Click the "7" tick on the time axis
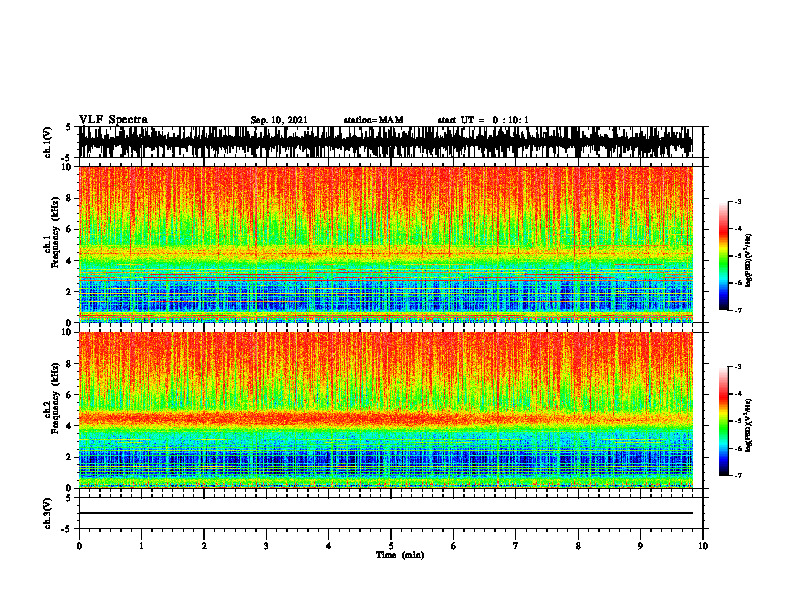 click(x=516, y=546)
